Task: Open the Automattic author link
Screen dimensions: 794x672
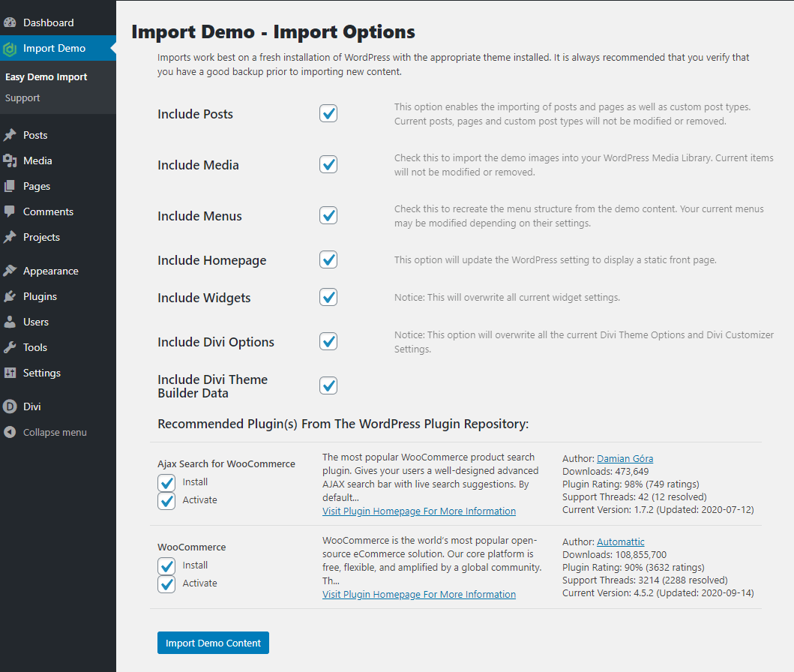Action: [620, 541]
